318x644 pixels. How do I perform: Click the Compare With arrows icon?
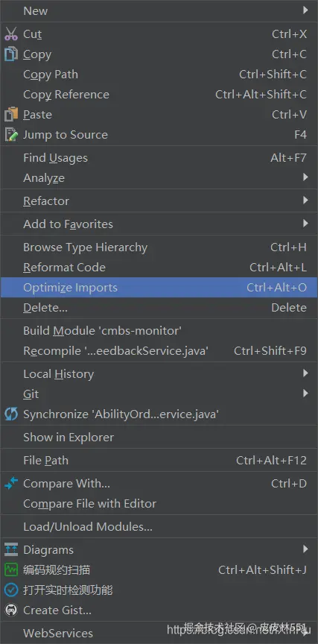(11, 484)
